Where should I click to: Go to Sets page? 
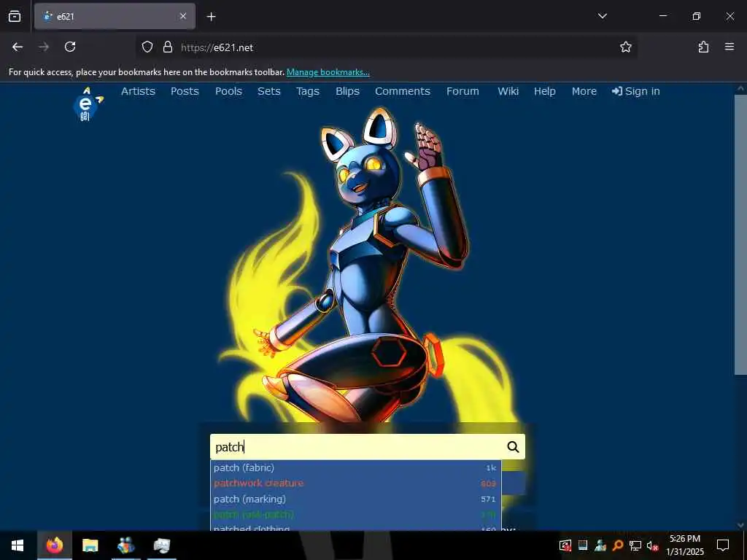point(269,91)
